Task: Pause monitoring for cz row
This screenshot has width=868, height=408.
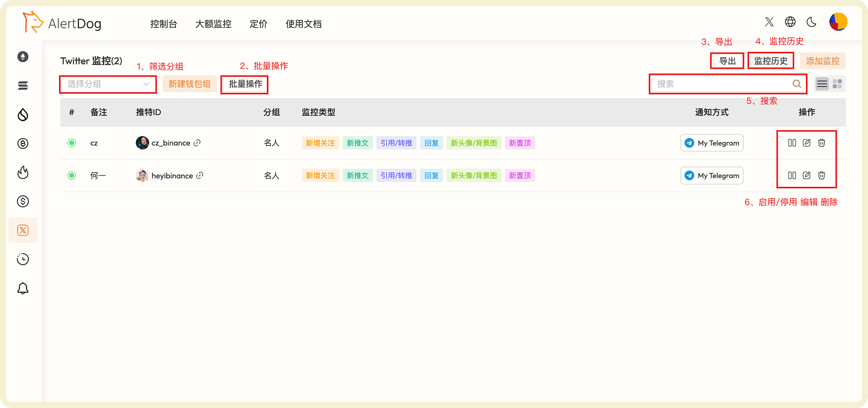Action: [x=792, y=143]
